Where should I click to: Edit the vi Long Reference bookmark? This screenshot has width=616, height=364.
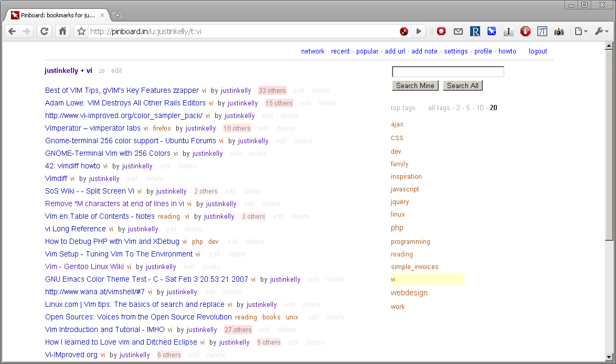tap(171, 229)
